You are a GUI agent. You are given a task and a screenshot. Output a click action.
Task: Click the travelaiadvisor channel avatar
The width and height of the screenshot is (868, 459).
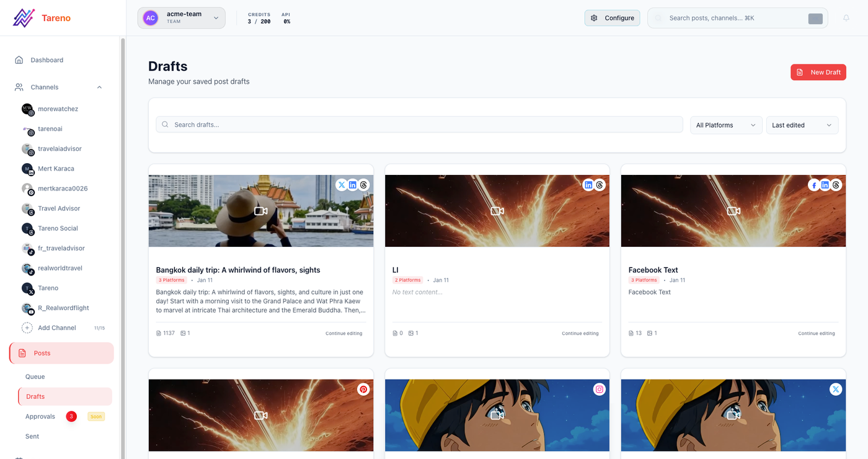coord(27,149)
